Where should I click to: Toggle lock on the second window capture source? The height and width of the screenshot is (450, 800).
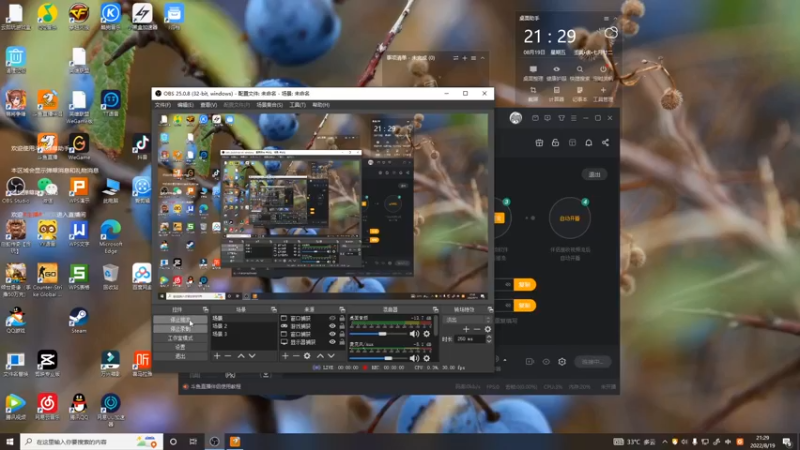coord(342,334)
